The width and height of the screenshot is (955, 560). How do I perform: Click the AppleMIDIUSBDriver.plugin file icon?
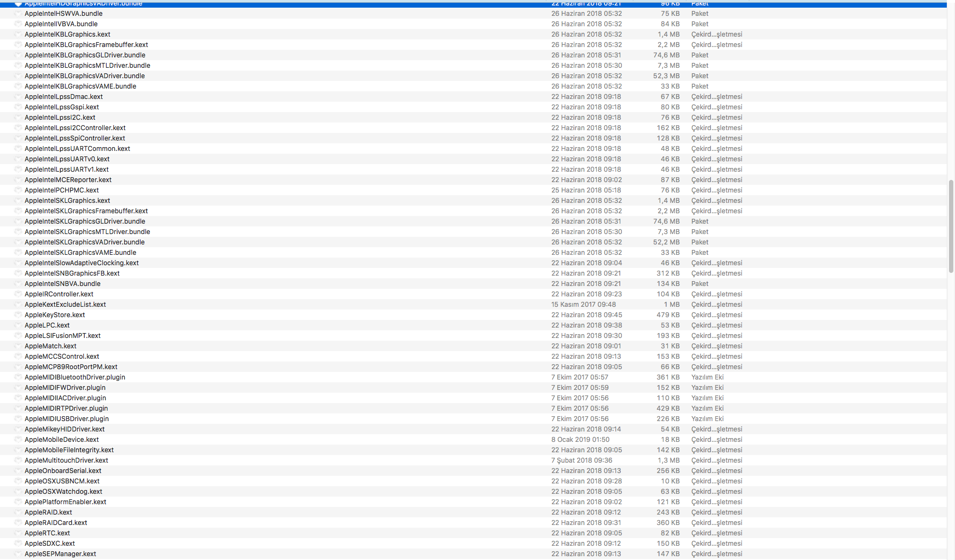pos(18,419)
